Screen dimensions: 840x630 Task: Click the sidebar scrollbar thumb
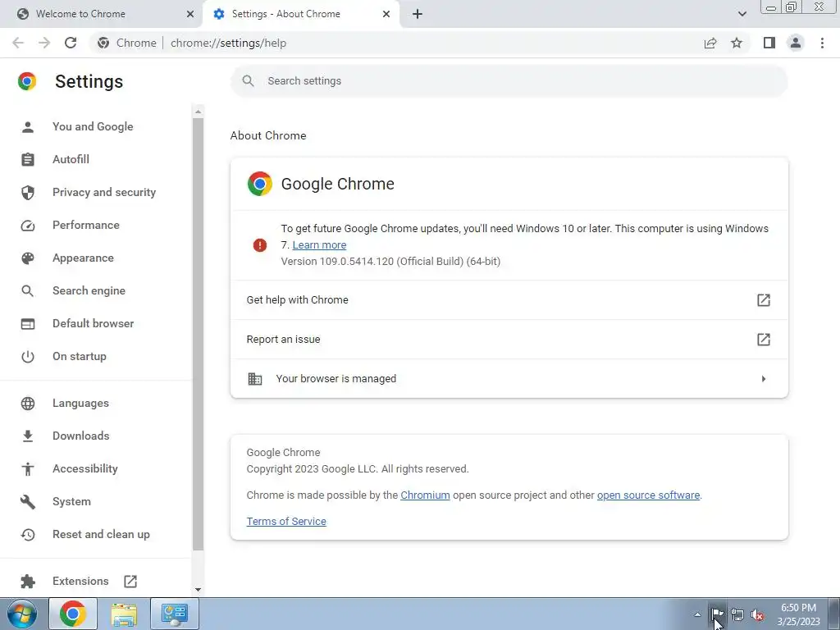pos(199,335)
